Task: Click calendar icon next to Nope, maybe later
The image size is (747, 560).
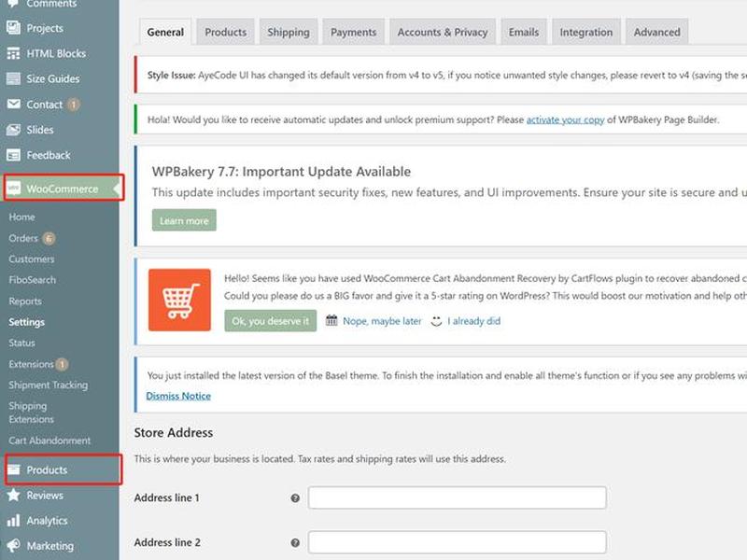Action: click(x=331, y=320)
